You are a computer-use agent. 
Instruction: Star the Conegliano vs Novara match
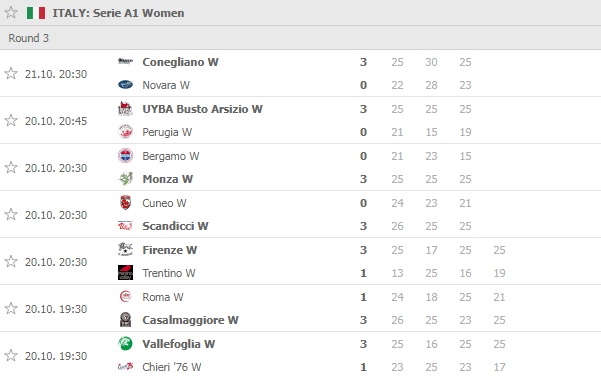click(x=11, y=73)
